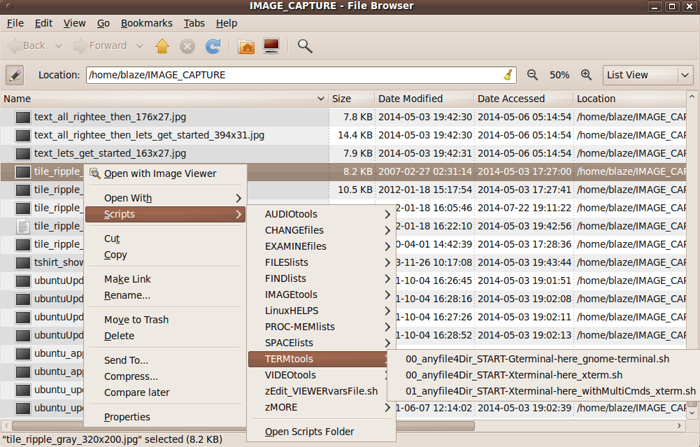
Task: Sort by Date Accessed column header
Action: point(523,99)
